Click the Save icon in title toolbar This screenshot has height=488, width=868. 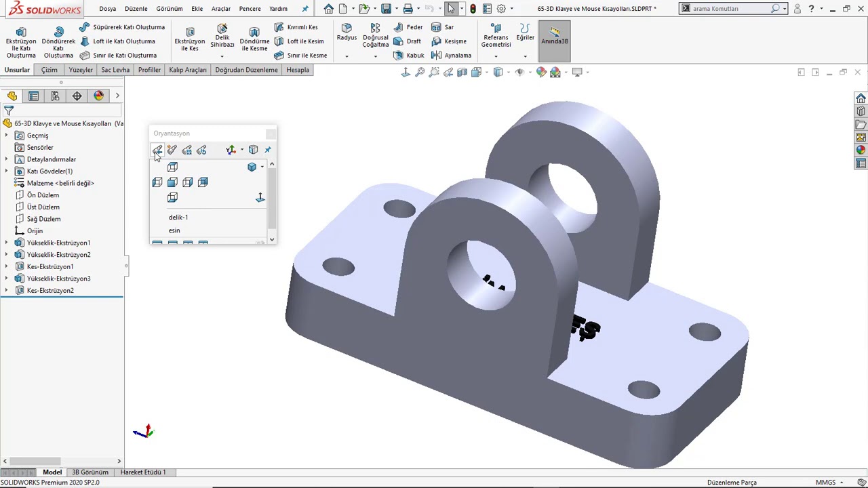(386, 9)
